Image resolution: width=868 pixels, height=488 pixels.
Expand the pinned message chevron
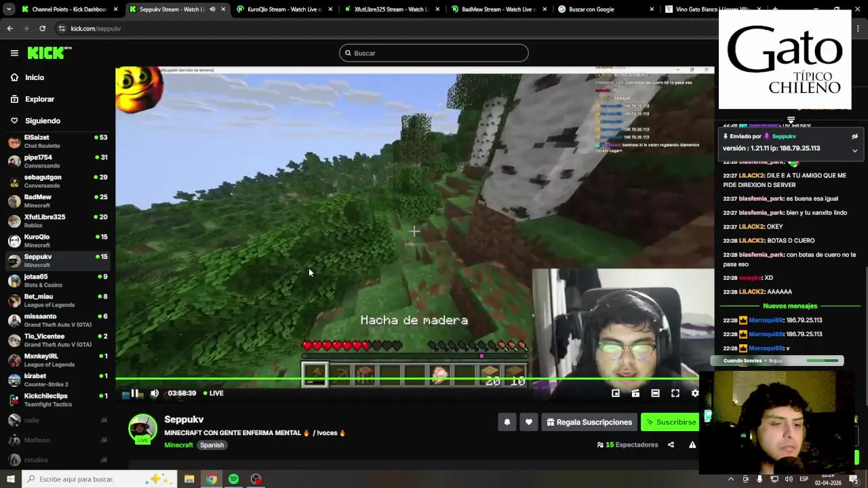[854, 150]
